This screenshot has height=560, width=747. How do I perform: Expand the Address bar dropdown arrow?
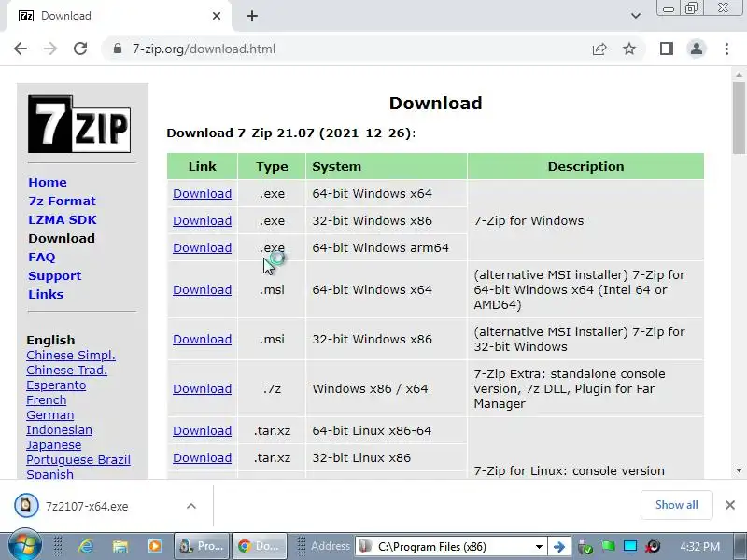(539, 546)
